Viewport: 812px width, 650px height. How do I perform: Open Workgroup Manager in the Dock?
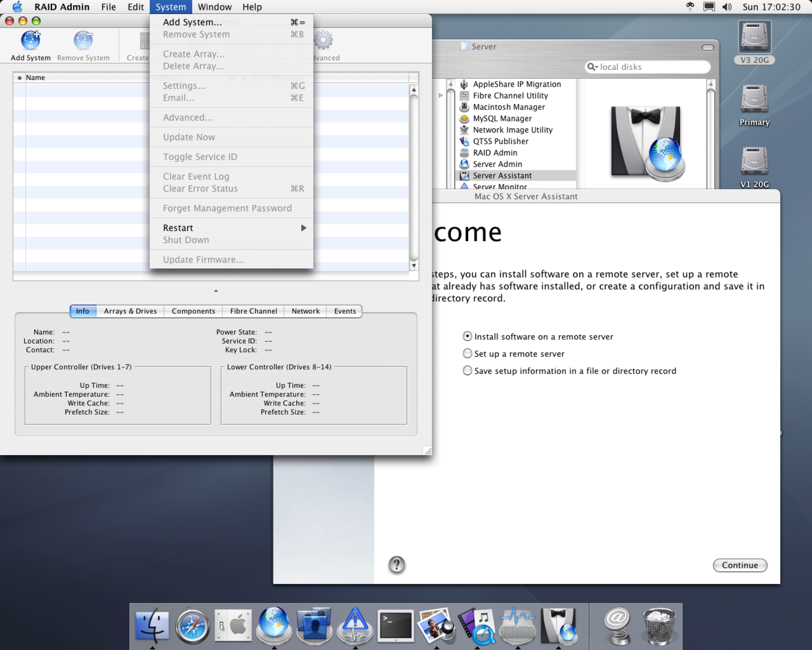click(x=314, y=626)
